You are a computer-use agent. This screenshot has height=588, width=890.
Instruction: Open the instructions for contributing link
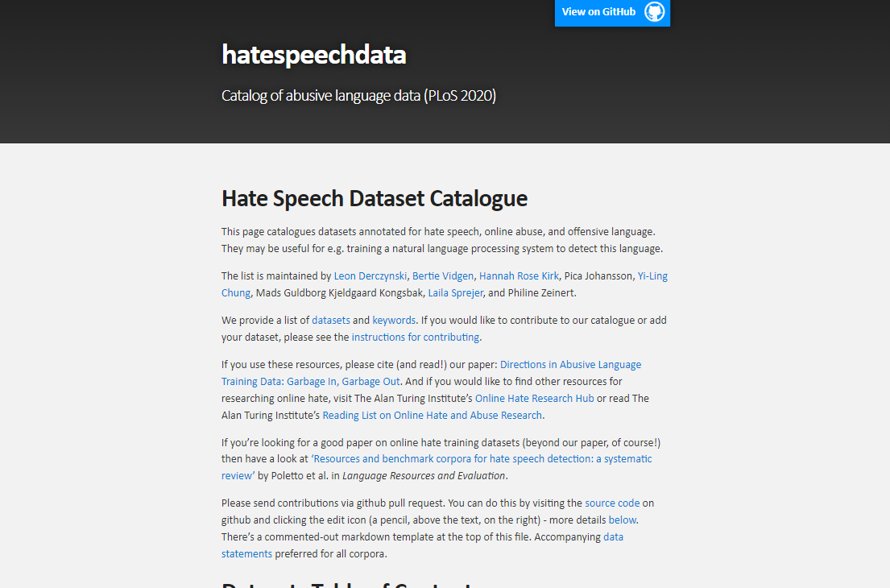coord(415,337)
